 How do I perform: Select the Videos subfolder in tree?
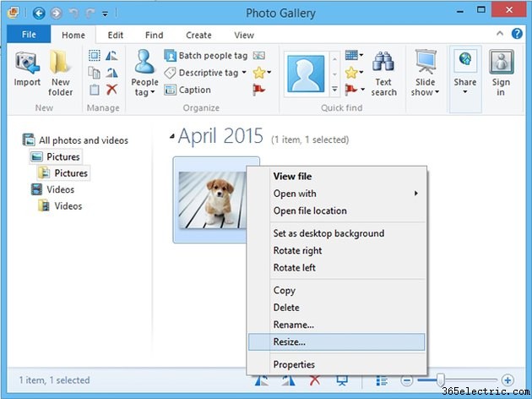point(61,205)
